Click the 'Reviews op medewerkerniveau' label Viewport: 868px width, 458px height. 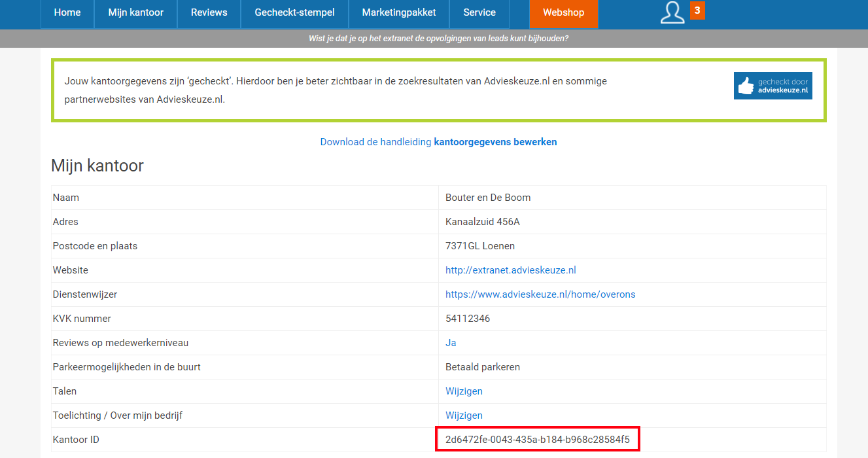pyautogui.click(x=120, y=343)
